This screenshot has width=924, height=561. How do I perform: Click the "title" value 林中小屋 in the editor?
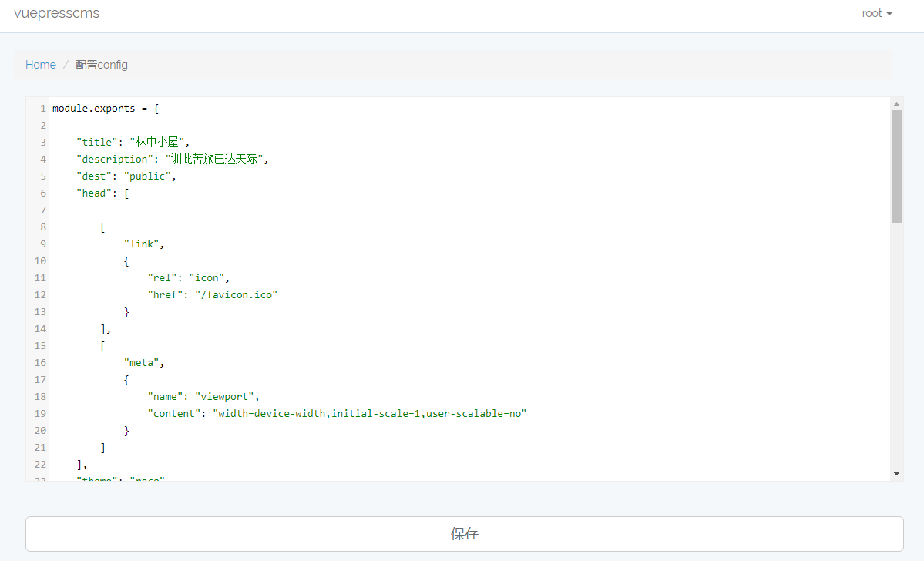pos(157,142)
